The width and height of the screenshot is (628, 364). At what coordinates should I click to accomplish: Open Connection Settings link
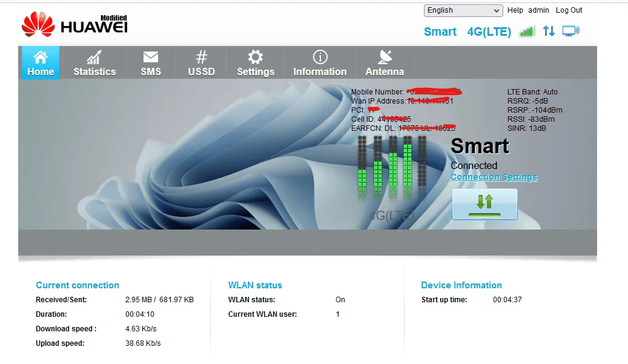tap(494, 177)
